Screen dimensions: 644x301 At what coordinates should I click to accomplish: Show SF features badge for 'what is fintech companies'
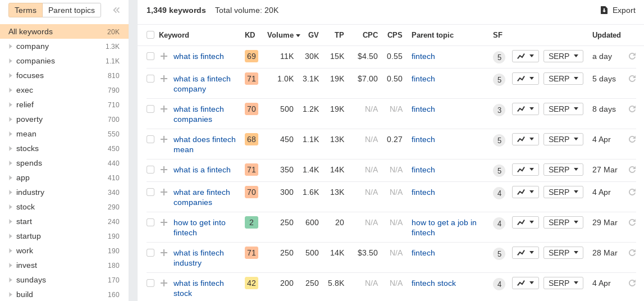499,110
